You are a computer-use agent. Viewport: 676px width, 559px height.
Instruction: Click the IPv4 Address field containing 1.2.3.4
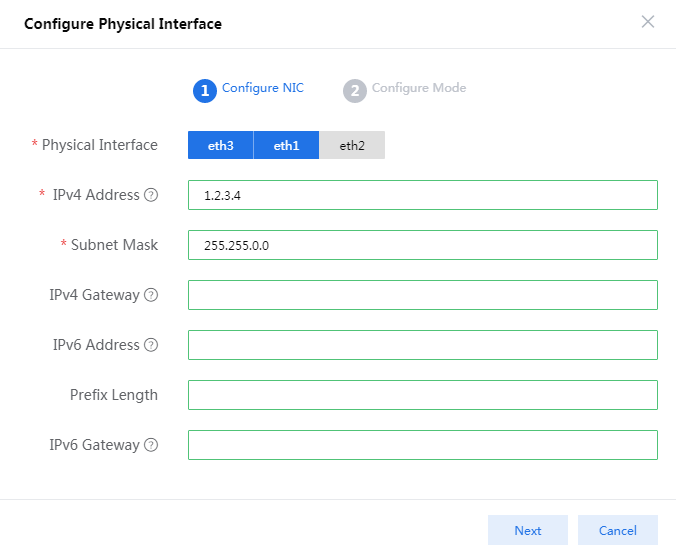422,195
